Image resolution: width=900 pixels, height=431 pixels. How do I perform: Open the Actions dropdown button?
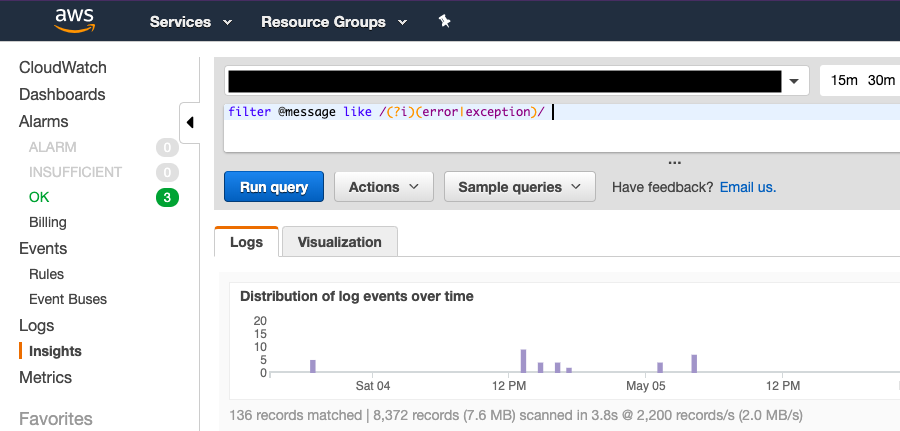pyautogui.click(x=383, y=187)
